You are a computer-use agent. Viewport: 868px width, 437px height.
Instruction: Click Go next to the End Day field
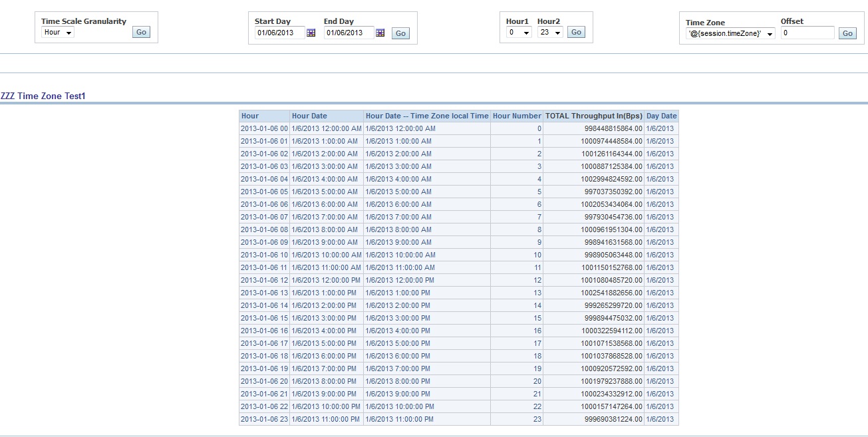click(400, 33)
